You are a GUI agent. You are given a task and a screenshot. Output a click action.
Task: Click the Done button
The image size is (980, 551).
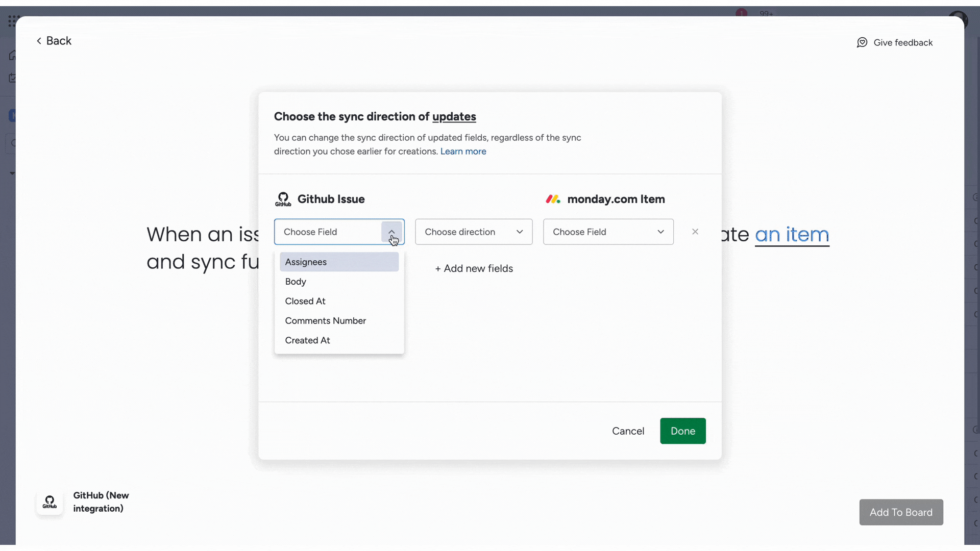tap(683, 431)
